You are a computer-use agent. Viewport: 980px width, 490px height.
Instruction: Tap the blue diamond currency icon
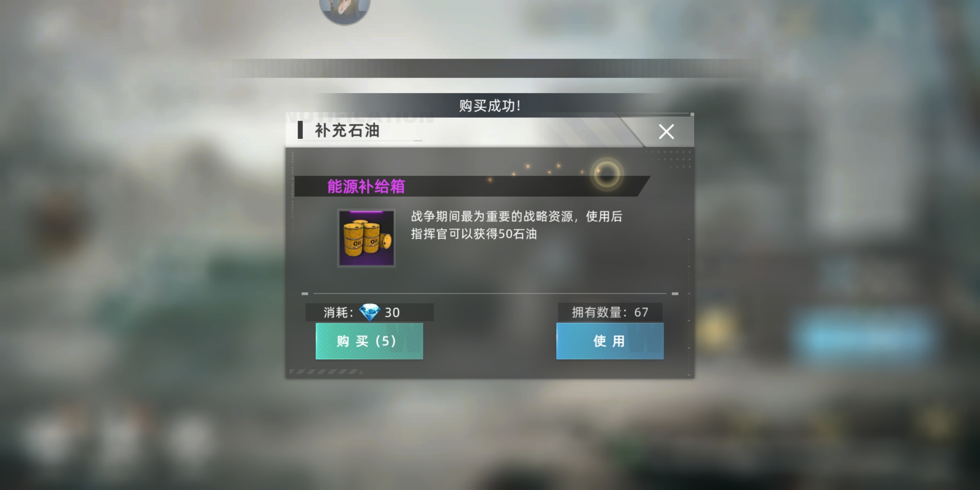point(369,312)
